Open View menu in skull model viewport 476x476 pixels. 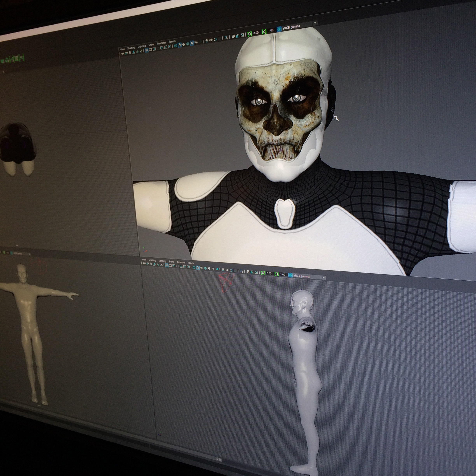(x=122, y=49)
